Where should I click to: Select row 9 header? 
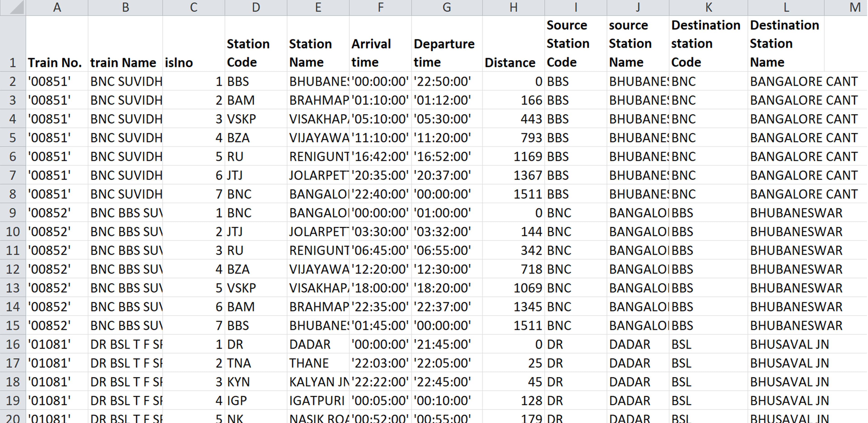[x=12, y=213]
